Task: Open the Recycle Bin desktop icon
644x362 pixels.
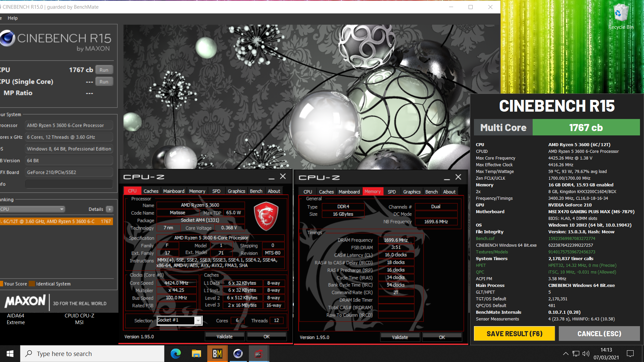Action: tap(621, 17)
